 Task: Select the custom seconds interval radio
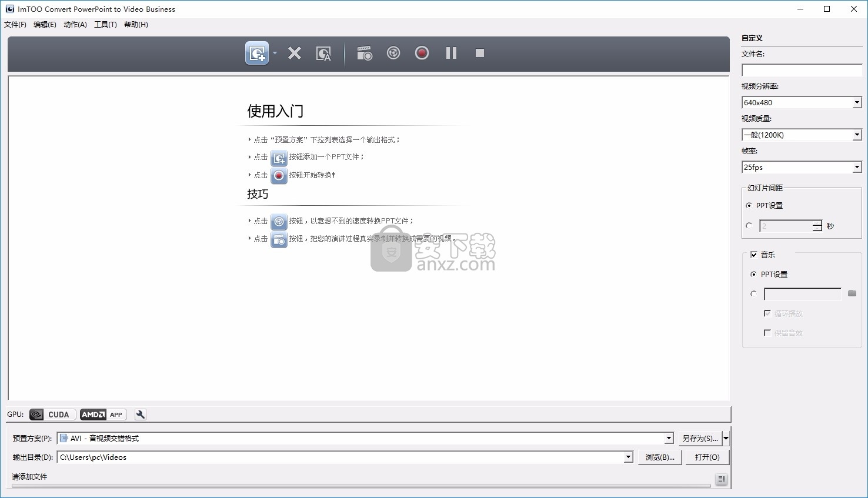[749, 226]
